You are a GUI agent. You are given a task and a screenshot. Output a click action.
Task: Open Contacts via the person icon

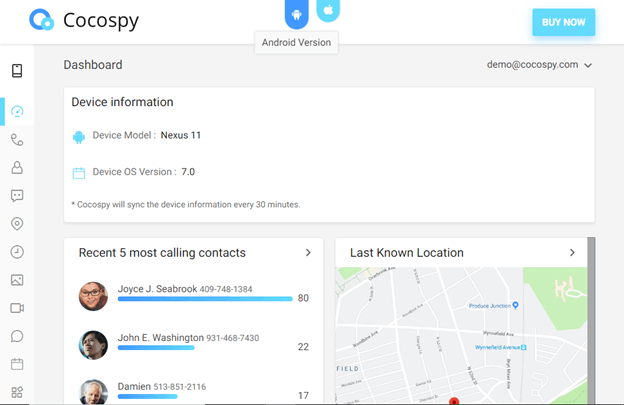(x=17, y=167)
